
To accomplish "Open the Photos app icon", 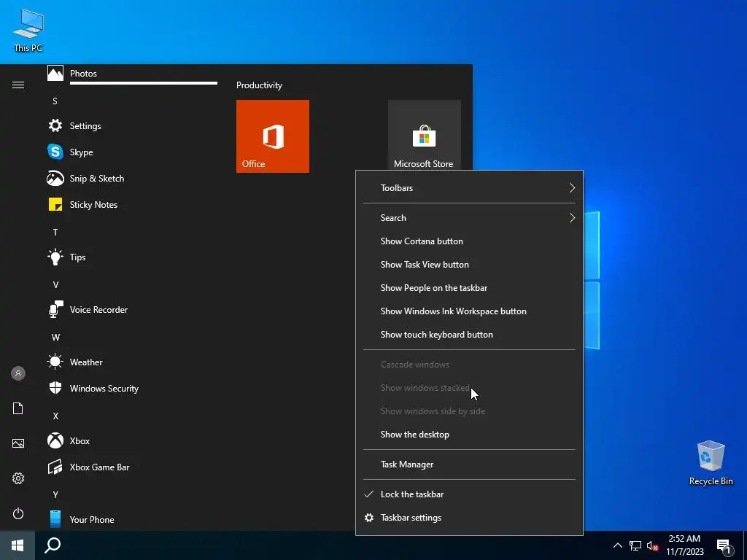I will coord(55,74).
